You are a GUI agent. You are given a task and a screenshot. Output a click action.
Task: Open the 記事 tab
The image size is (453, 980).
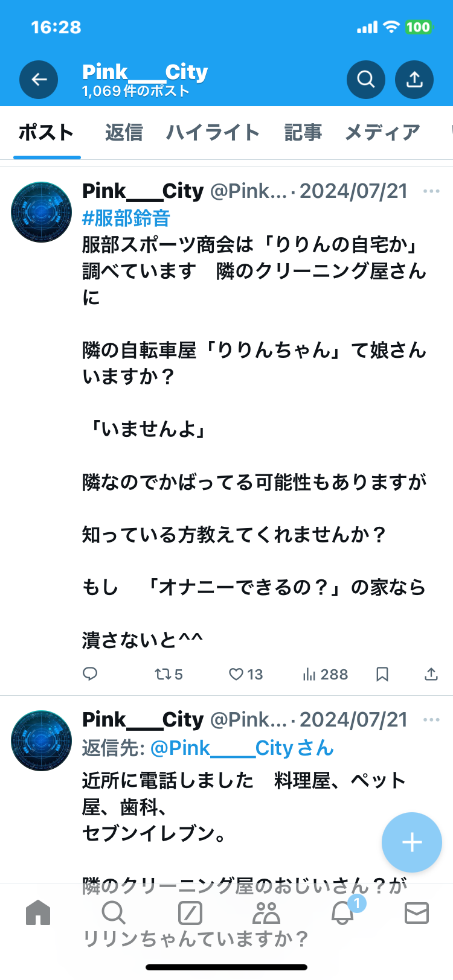tap(303, 132)
